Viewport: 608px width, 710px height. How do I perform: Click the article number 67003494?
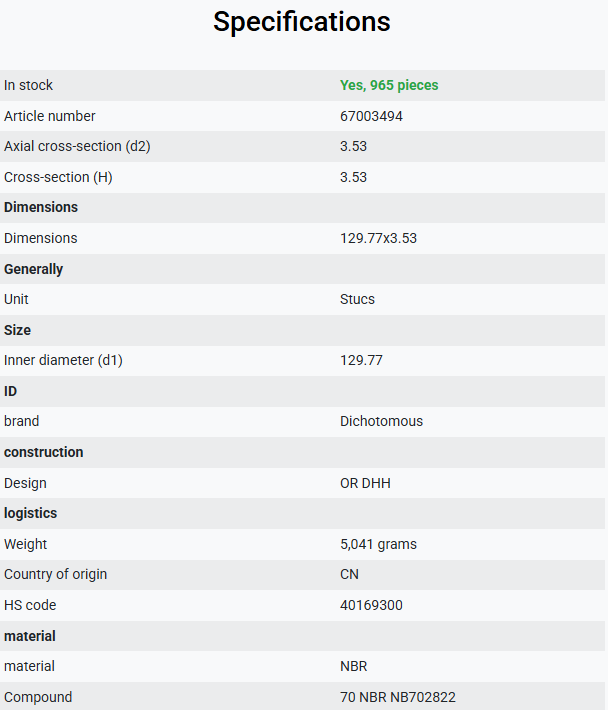click(371, 116)
